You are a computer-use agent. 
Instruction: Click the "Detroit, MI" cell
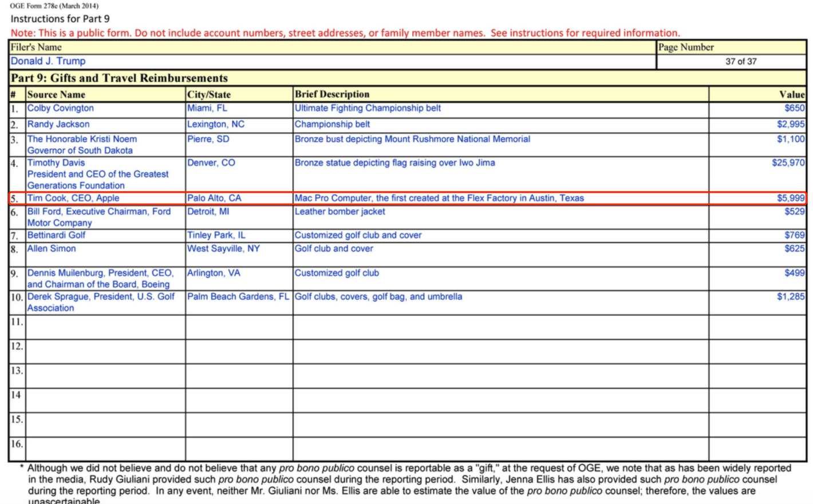pos(208,212)
